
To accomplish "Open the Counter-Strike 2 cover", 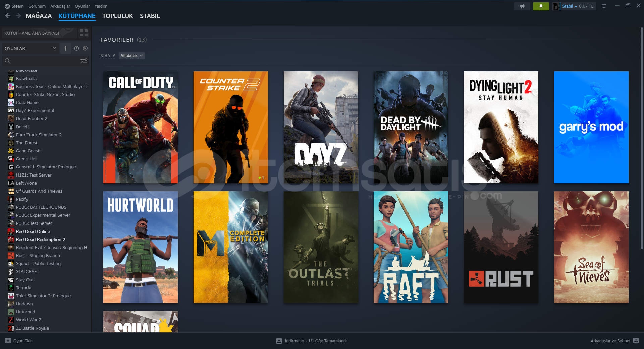I will 231,127.
